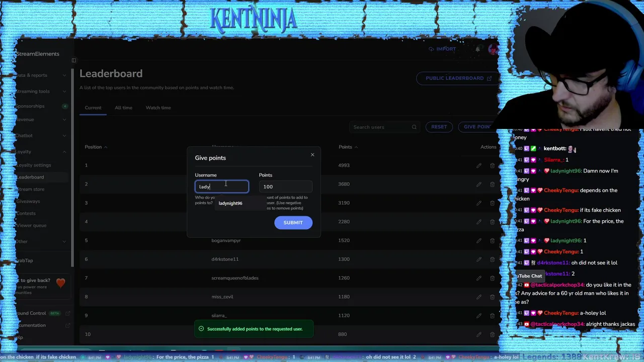The image size is (644, 362).
Task: Expand the Other section
Action: (x=64, y=242)
